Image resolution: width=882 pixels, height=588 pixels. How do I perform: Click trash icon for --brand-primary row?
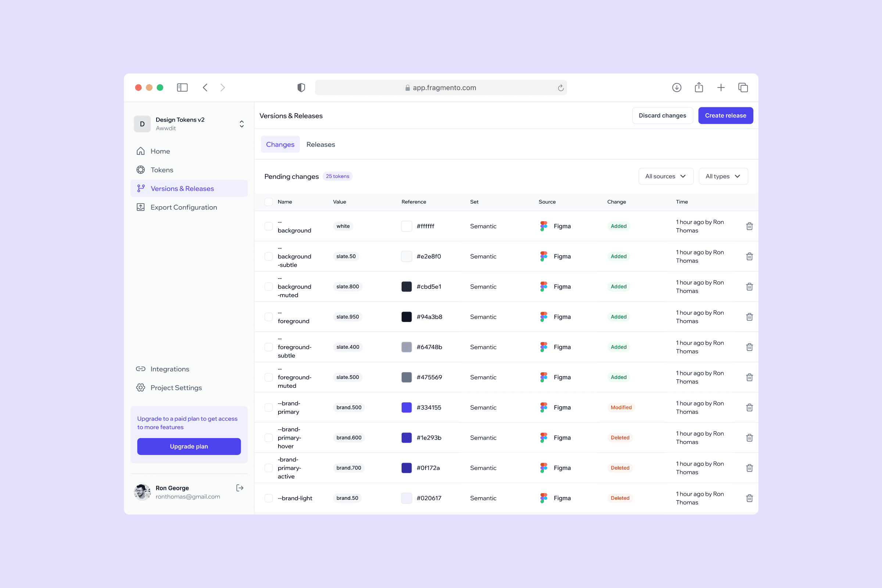coord(749,407)
